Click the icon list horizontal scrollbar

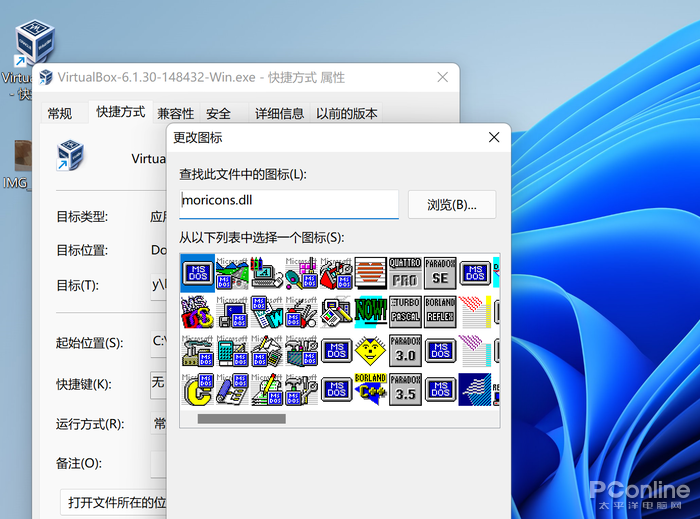coord(240,419)
